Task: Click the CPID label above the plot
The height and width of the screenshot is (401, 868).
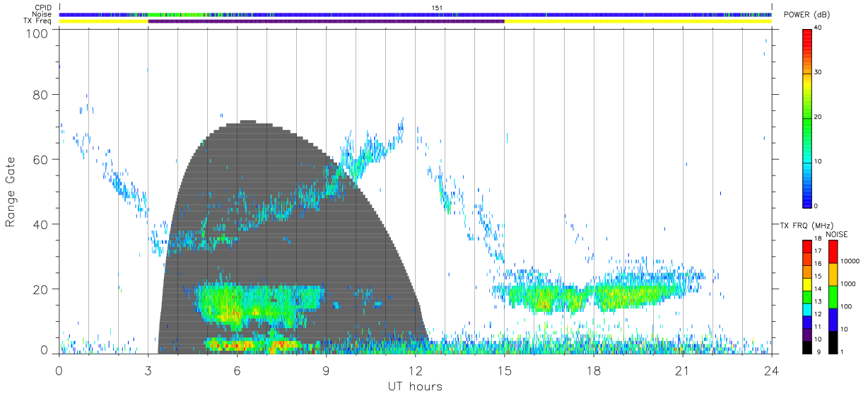Action: [44, 8]
